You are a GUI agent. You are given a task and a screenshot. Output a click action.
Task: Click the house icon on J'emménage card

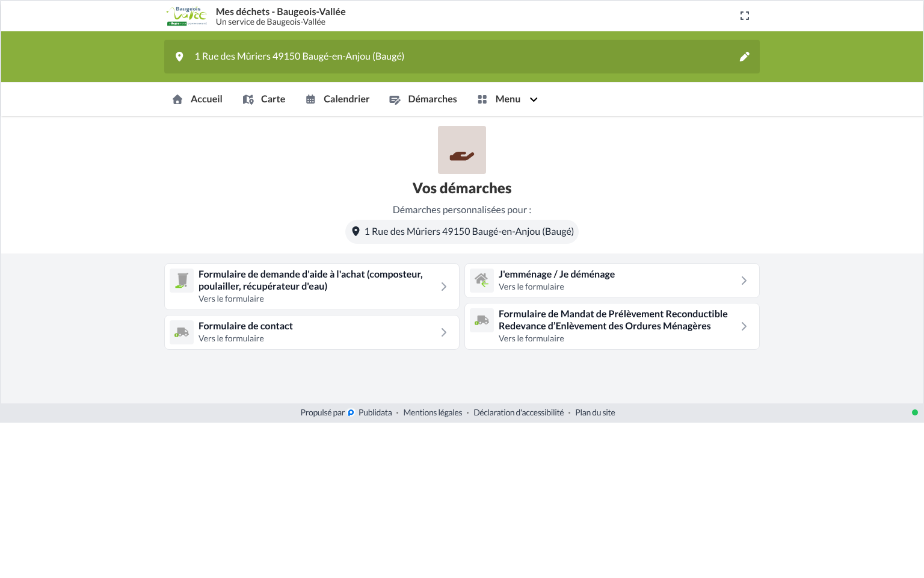coord(482,281)
